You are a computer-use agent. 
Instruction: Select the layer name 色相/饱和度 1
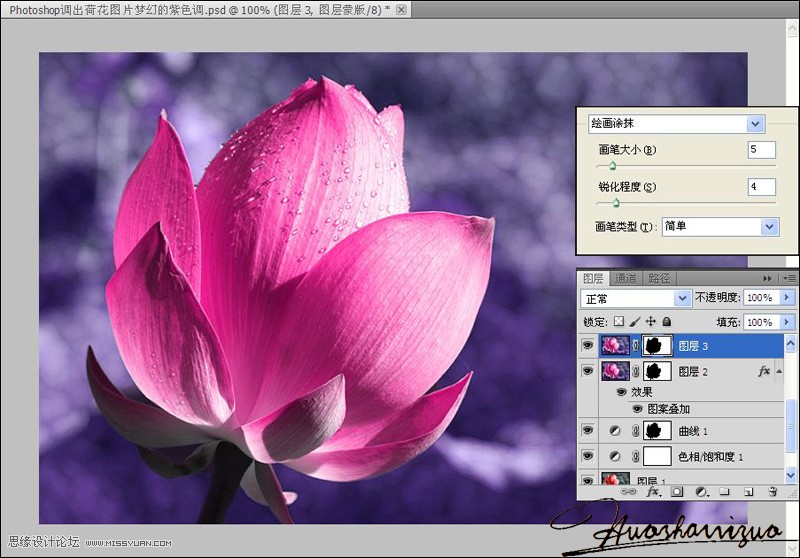click(x=711, y=457)
